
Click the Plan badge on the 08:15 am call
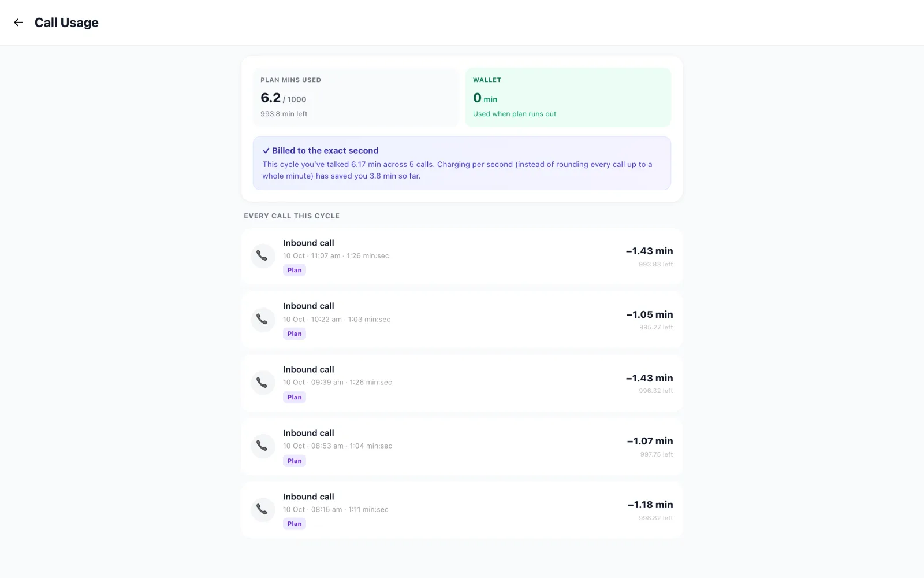[295, 524]
